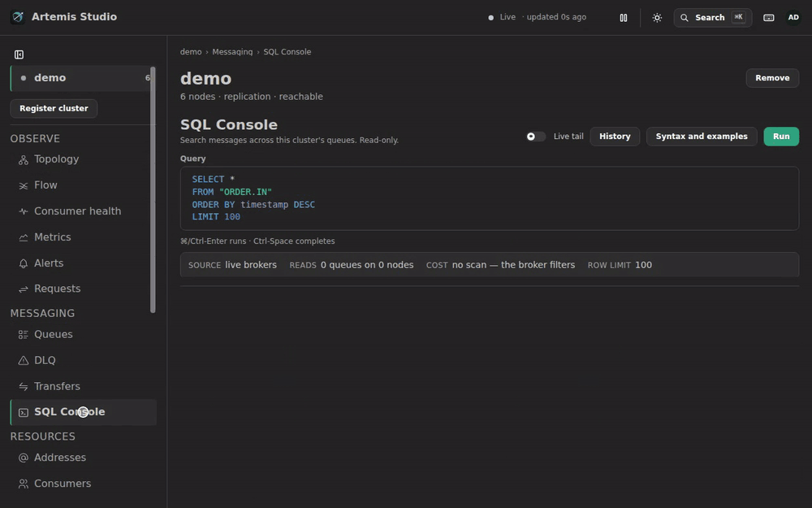Click the Consumer health pulse icon
The image size is (812, 508).
click(x=24, y=211)
